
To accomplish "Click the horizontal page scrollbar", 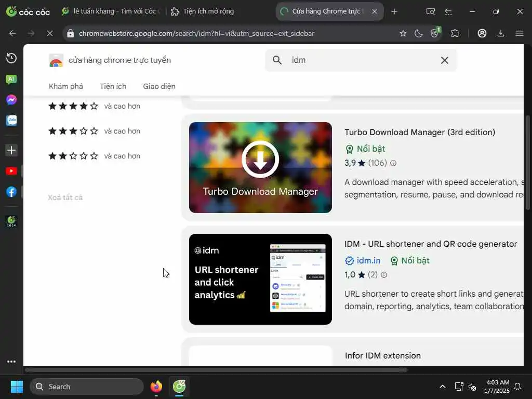I will point(216,370).
